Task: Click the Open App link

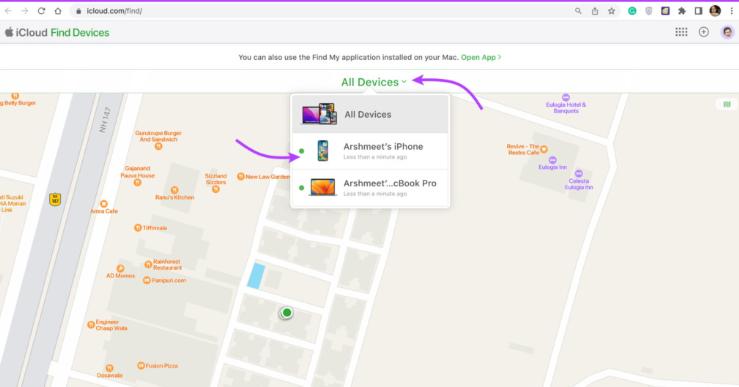Action: [x=481, y=57]
